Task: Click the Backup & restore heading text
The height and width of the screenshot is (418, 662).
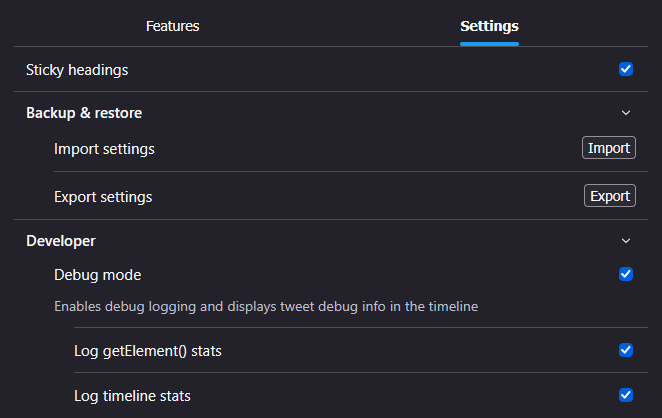Action: (84, 113)
